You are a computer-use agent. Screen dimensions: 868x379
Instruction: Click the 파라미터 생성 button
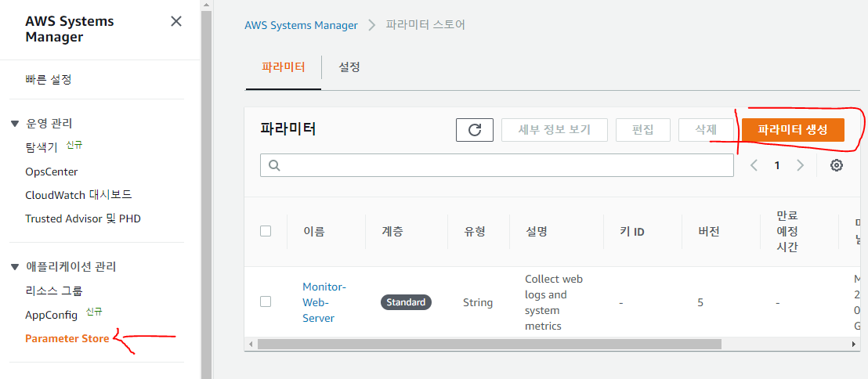793,130
